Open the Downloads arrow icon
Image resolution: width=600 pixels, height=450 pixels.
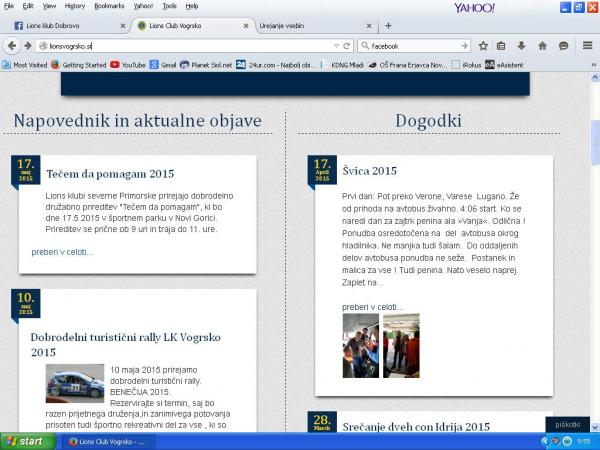(521, 46)
